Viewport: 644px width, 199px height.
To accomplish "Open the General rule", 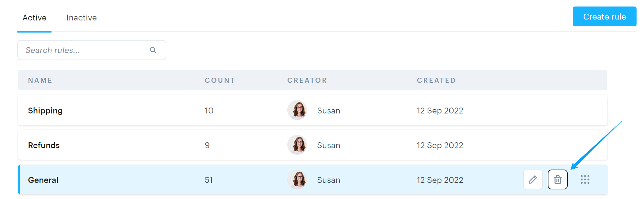I will pos(43,180).
